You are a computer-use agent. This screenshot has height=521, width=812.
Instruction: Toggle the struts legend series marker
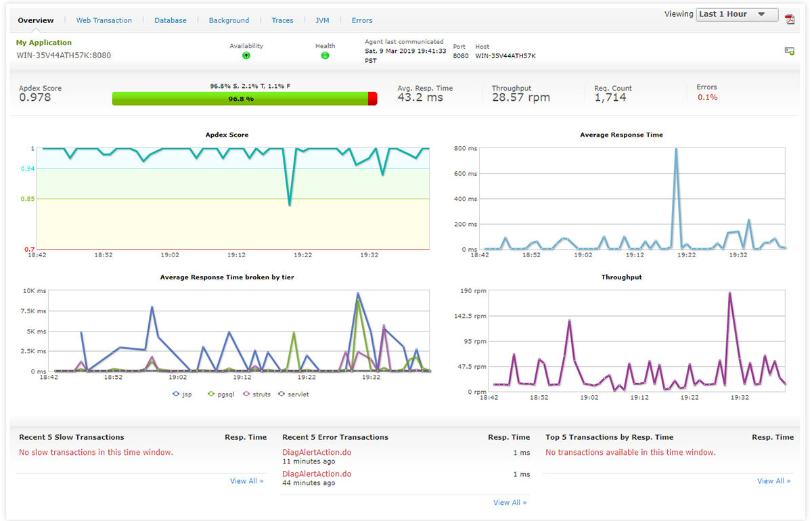[246, 394]
